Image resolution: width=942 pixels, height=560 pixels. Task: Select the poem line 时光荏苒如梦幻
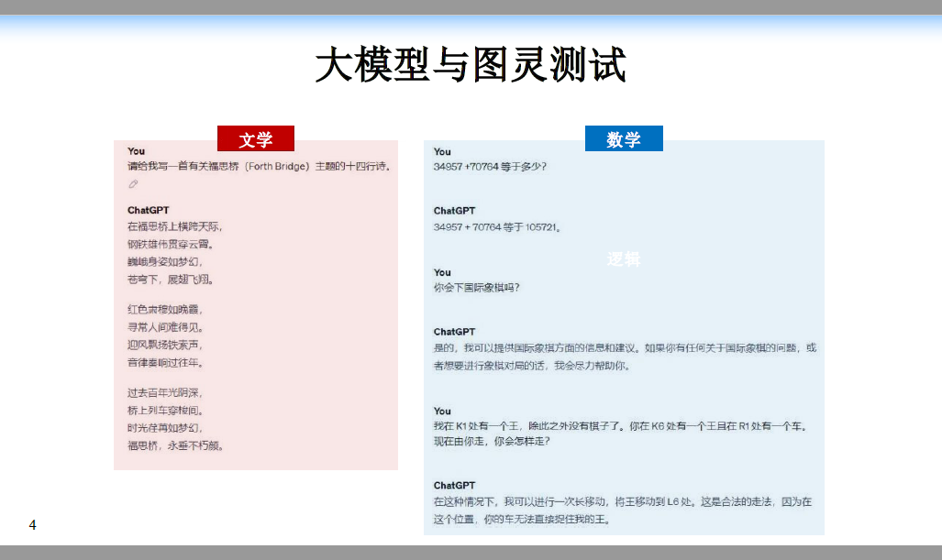(x=165, y=428)
